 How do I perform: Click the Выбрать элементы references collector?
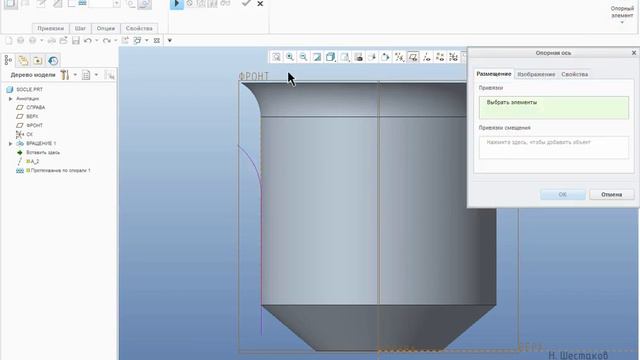(553, 108)
